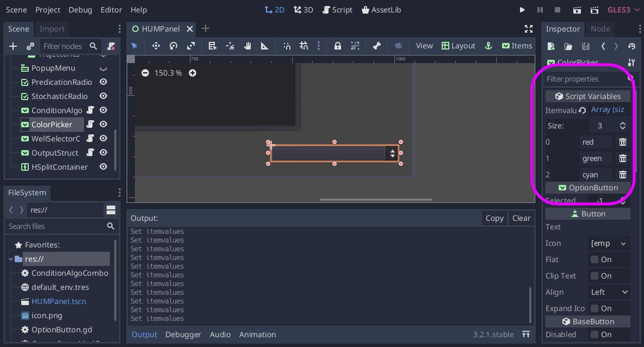Switch to the 3D workspace
This screenshot has height=347, width=644.
tap(304, 10)
